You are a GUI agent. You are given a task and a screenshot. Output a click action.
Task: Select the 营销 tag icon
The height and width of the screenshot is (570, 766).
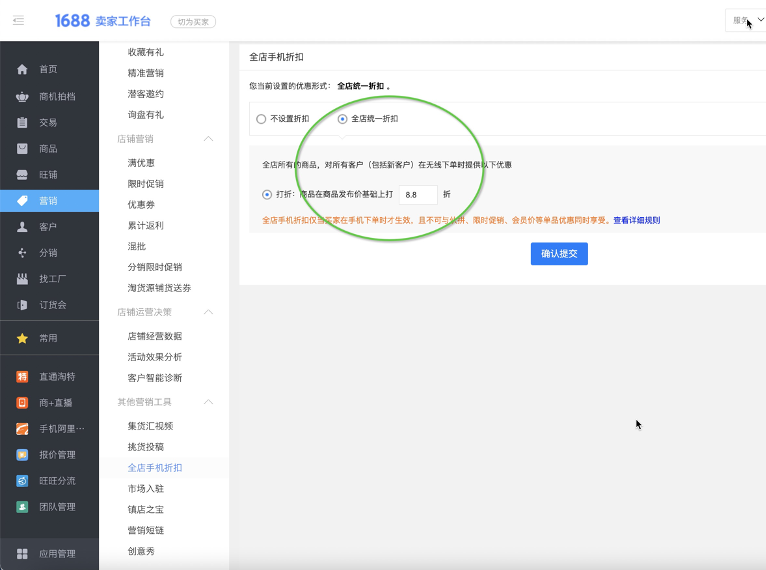[22, 201]
